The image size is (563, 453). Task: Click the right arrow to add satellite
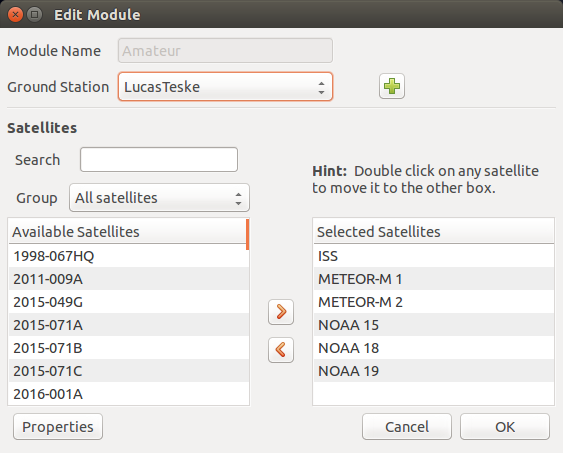[281, 312]
